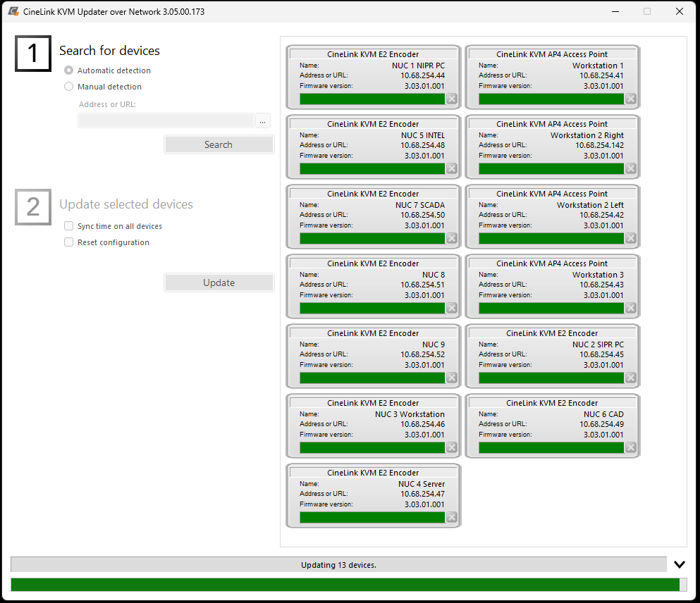Expand the update log with chevron arrow
The width and height of the screenshot is (700, 603).
coord(680,564)
